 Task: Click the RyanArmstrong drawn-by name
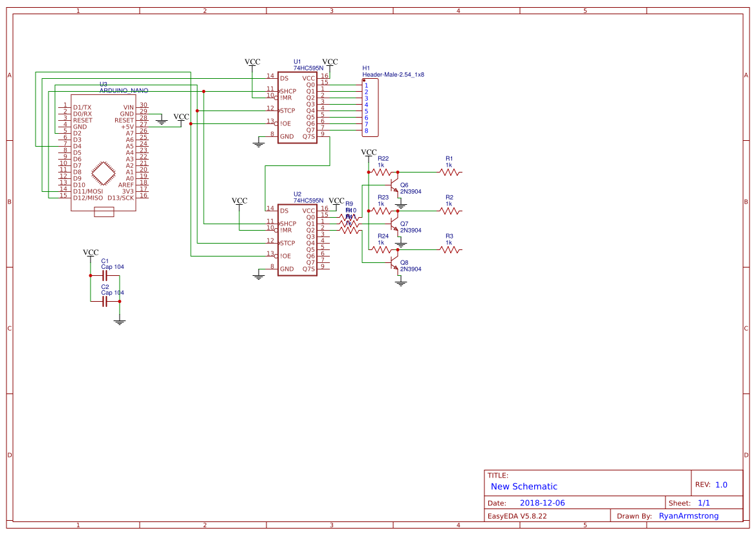[x=690, y=515]
